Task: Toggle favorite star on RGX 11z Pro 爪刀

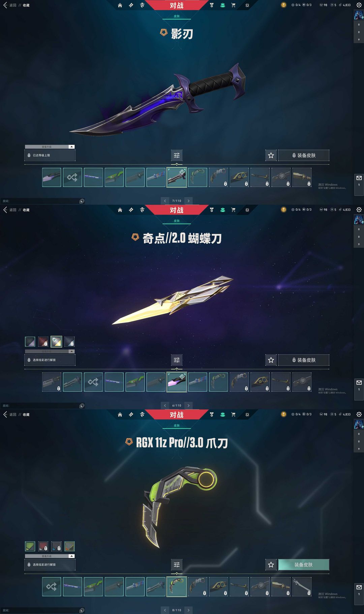Action: tap(271, 565)
